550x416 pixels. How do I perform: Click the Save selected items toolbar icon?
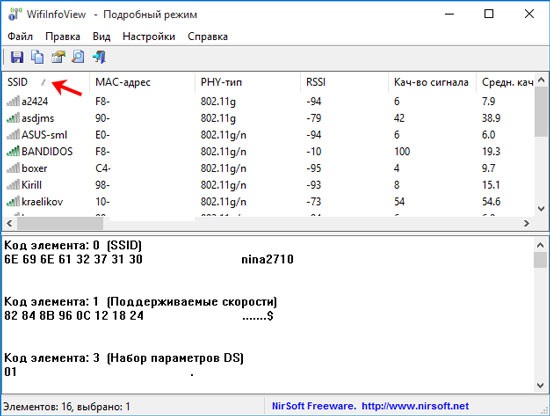[x=17, y=56]
